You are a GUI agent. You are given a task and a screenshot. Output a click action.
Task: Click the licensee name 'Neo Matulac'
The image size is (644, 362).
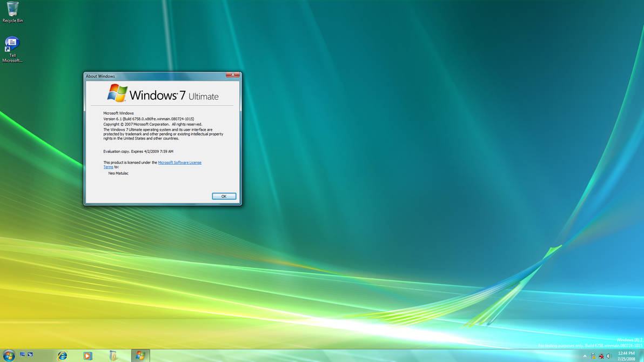pyautogui.click(x=118, y=173)
